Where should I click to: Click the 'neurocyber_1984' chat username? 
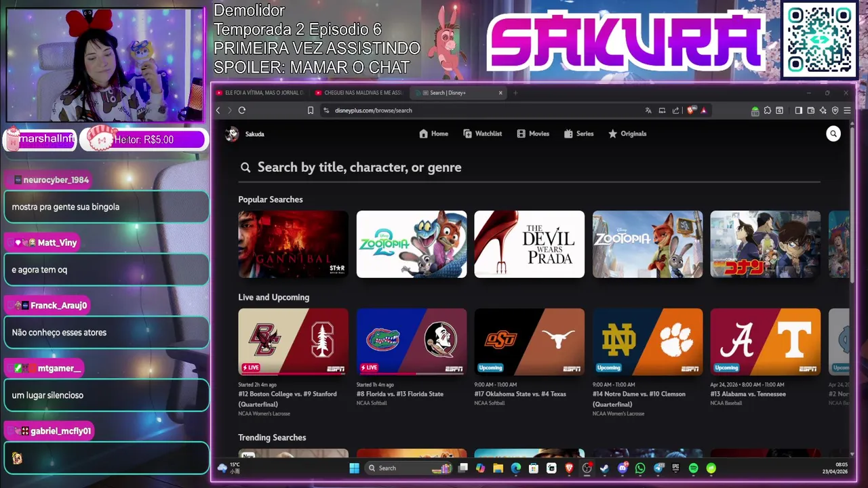point(56,180)
